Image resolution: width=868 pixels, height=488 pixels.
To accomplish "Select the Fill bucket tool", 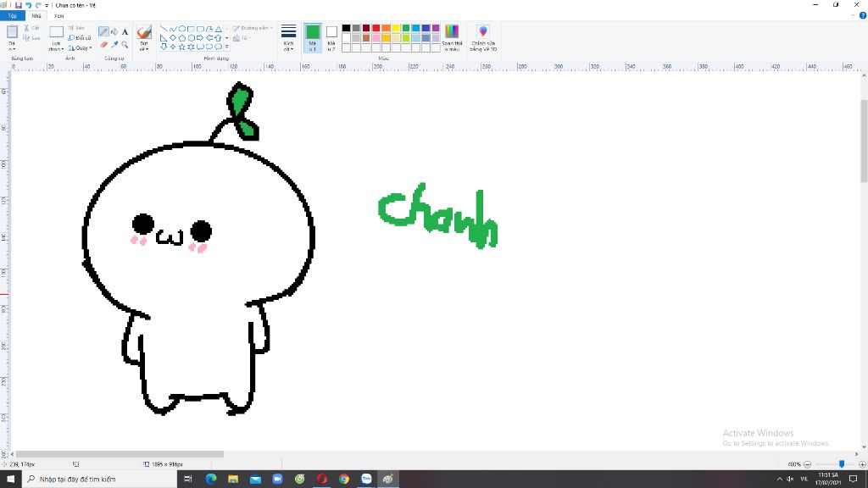I will click(114, 32).
